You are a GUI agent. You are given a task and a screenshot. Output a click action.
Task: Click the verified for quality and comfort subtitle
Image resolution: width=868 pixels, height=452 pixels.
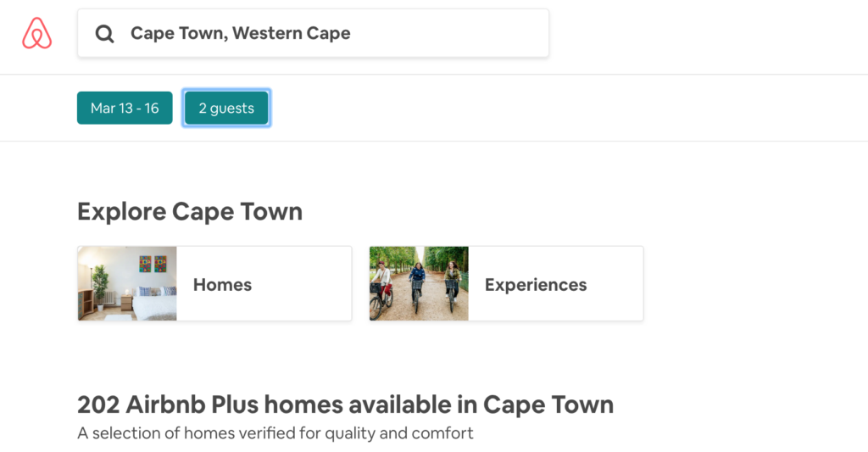(275, 433)
